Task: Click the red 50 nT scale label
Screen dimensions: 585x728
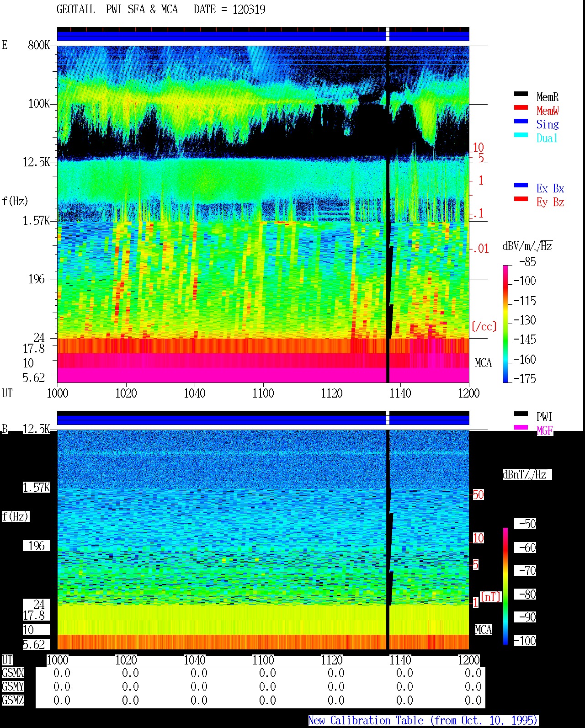Action: [x=478, y=494]
